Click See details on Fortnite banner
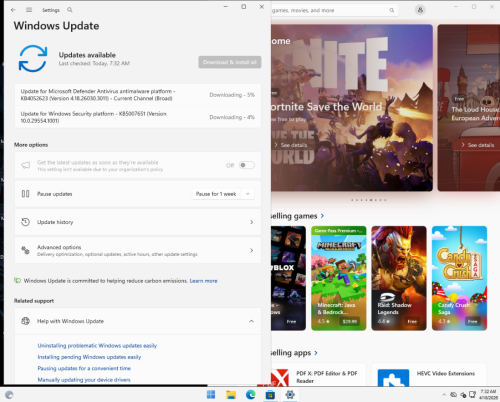Screen dimensions: 500x402 point(291,145)
